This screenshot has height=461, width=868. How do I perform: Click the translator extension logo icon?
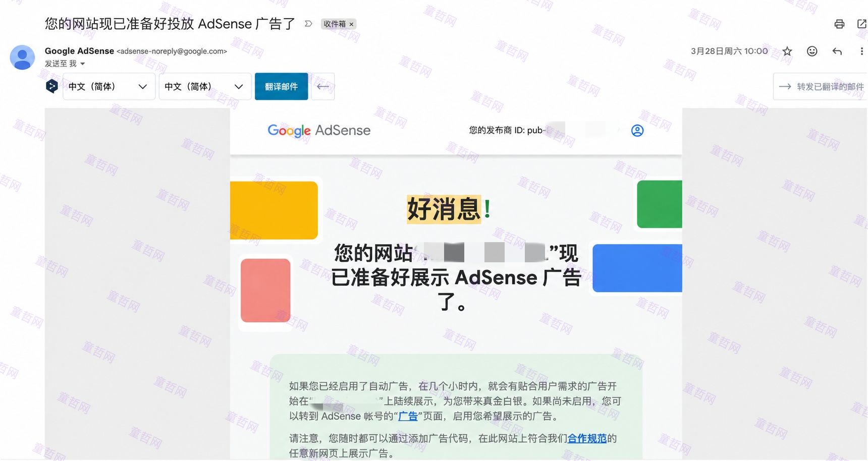click(x=51, y=86)
